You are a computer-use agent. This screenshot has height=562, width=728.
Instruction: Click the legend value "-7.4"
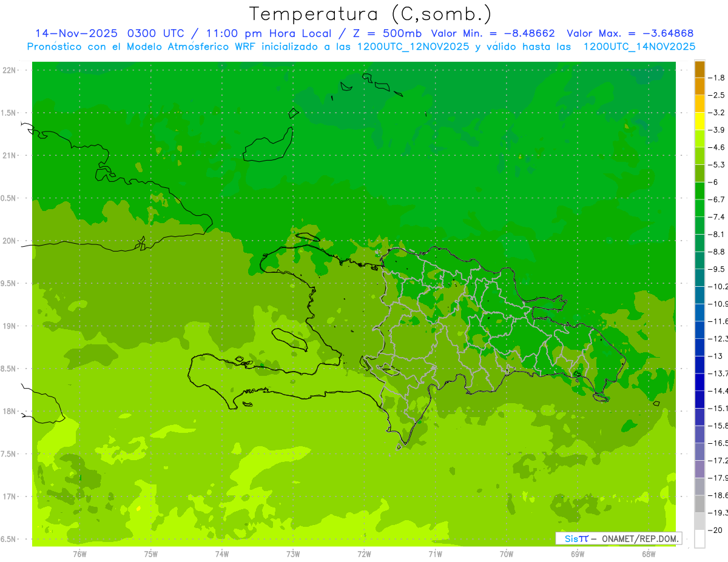coord(717,217)
